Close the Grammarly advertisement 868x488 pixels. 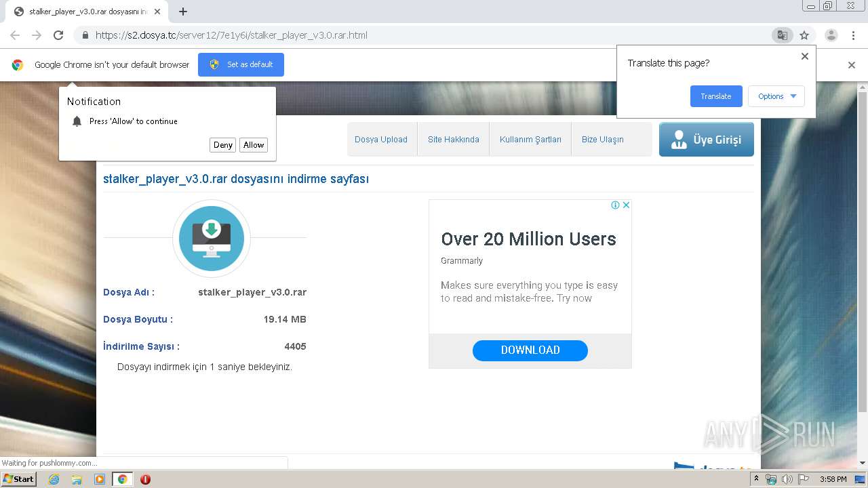click(x=626, y=205)
